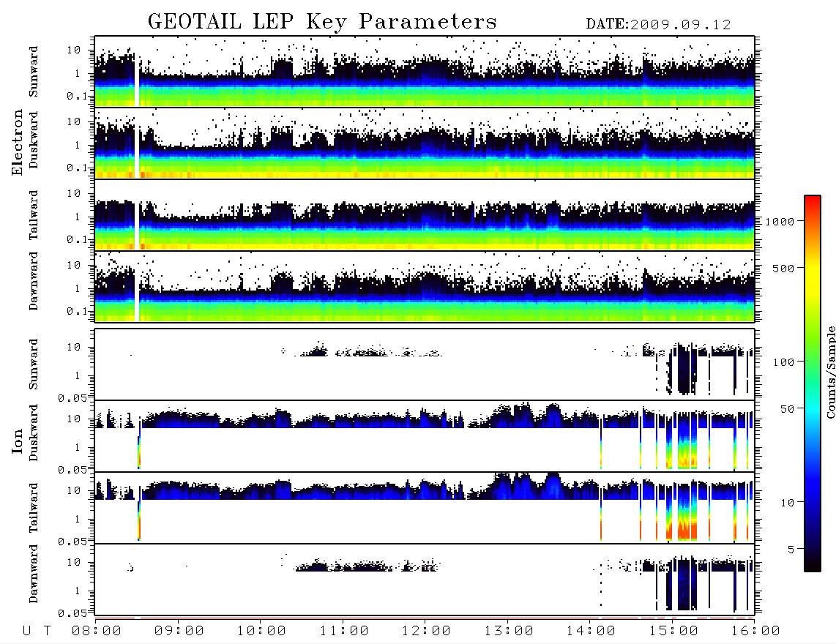Viewport: 836px width, 644px height.
Task: Click the title GEOTAIL LEP Key Parameters
Action: point(322,22)
